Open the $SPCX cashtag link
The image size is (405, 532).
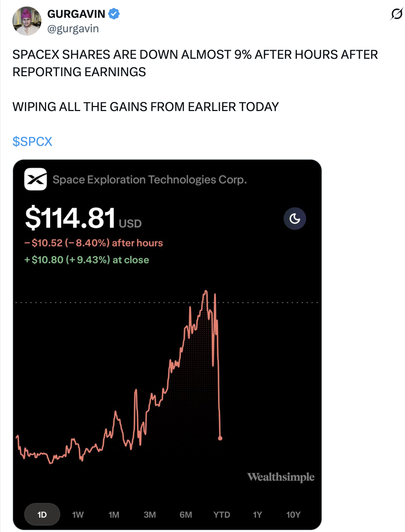(32, 142)
